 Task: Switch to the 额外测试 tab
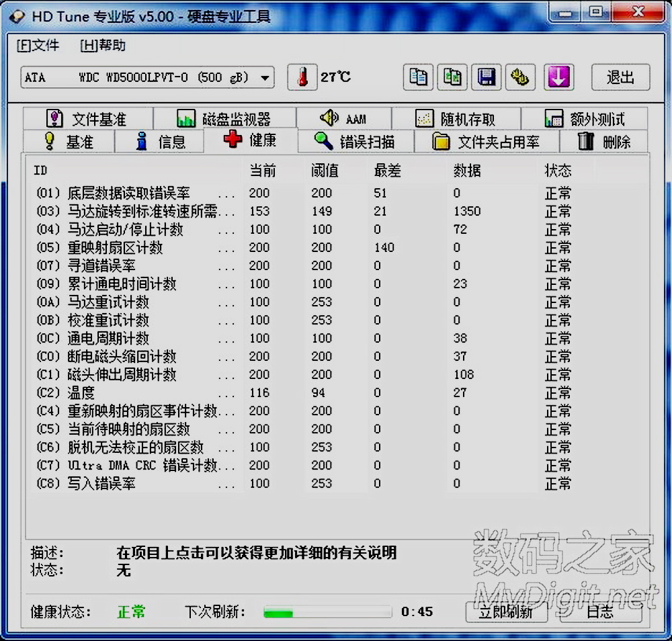(584, 118)
